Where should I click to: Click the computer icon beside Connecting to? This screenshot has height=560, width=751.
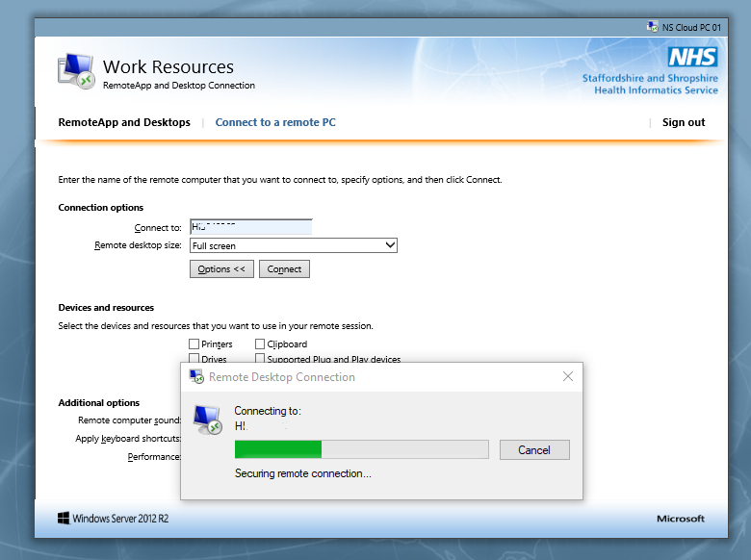pyautogui.click(x=207, y=419)
